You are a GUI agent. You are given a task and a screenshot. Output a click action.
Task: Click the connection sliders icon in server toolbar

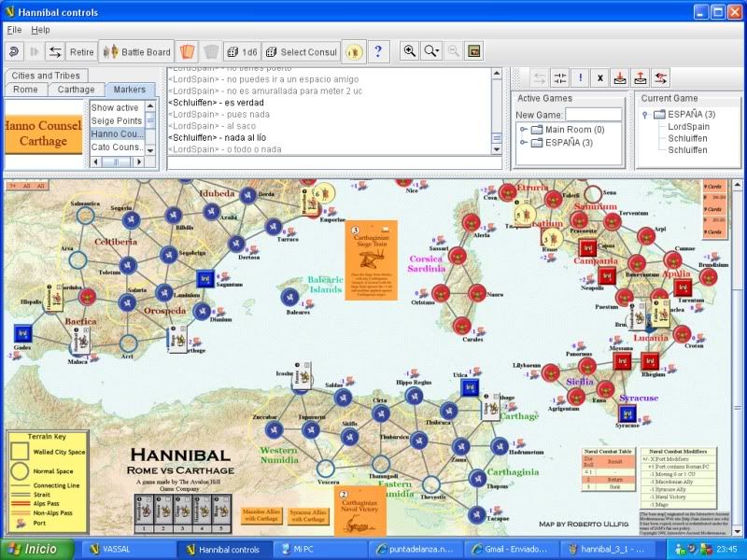[559, 78]
